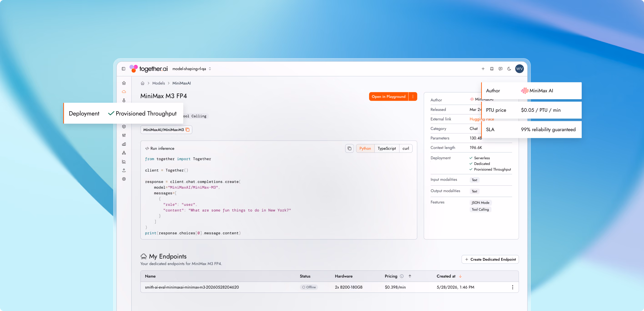Open the bar chart sidebar icon
644x311 pixels.
pyautogui.click(x=124, y=144)
